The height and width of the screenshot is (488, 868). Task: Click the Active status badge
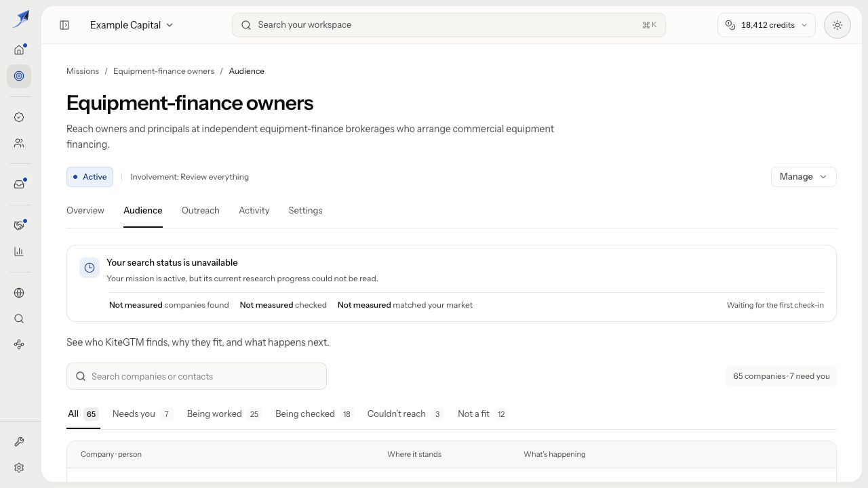click(x=90, y=177)
